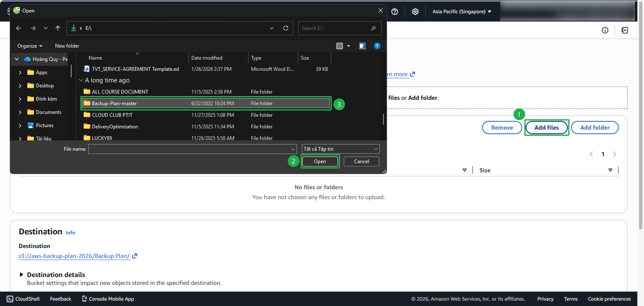Select TVT_SERVICE-AGREEMENT Template Word file
This screenshot has height=306, width=644.
206,69
